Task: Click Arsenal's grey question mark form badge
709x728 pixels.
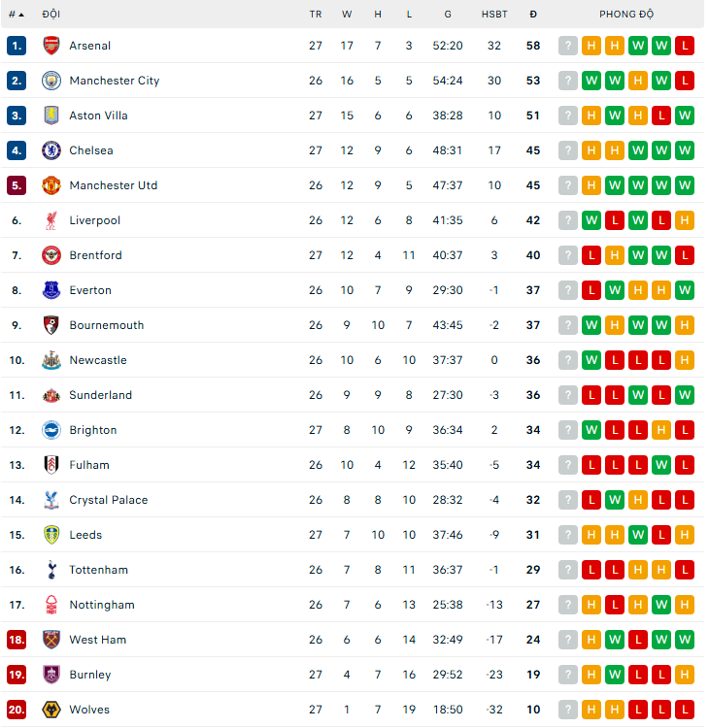Action: point(568,46)
